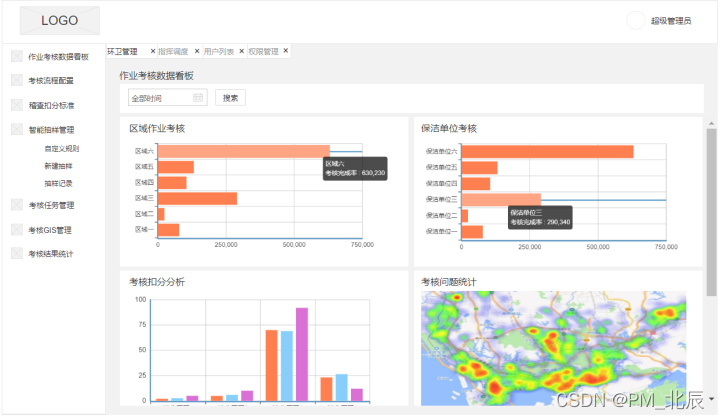Open the 超级管理员 account label

coord(670,21)
